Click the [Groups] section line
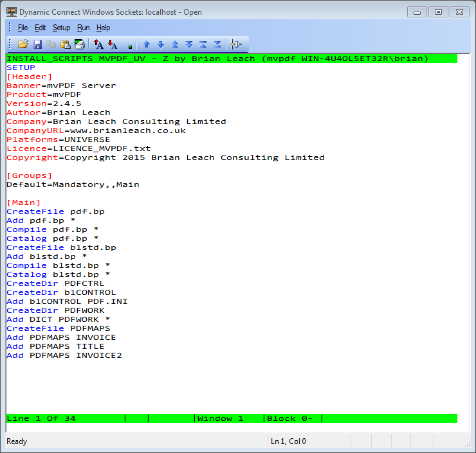This screenshot has height=453, width=476. point(30,175)
